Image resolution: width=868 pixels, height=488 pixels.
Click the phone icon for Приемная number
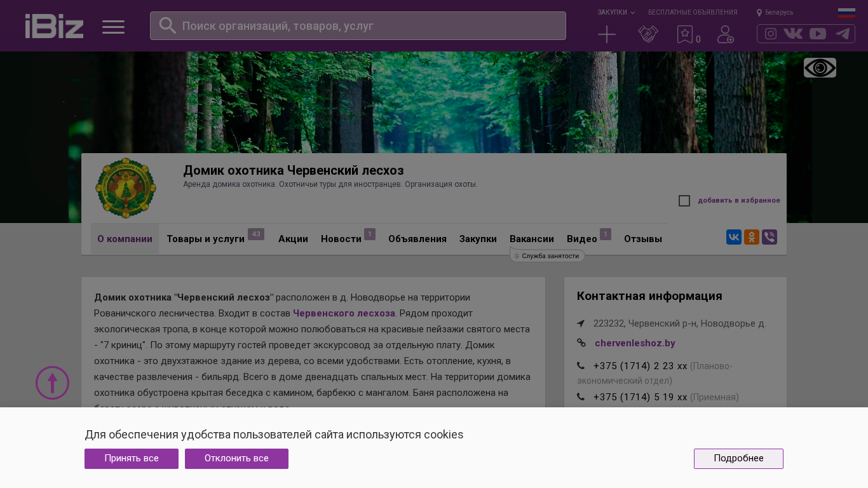[x=581, y=397]
